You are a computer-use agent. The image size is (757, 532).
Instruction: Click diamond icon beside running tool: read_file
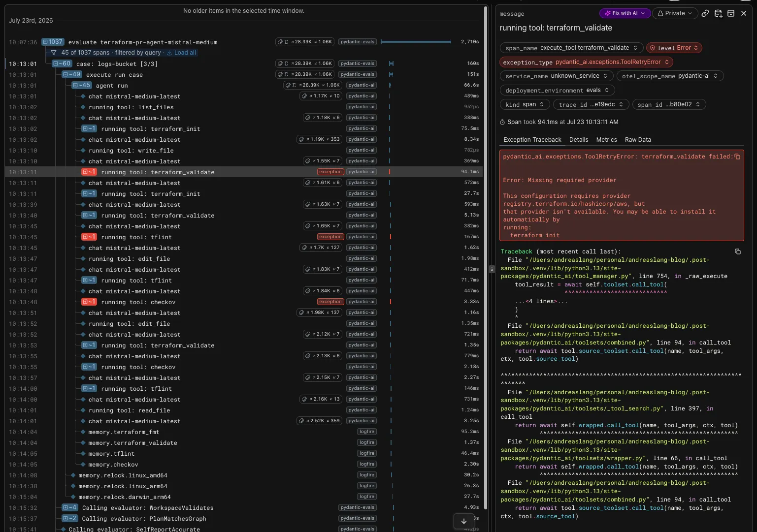83,410
